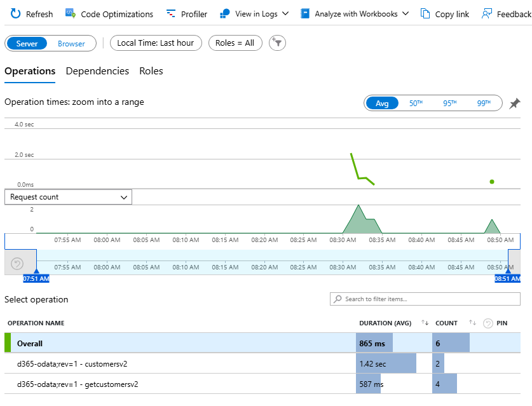This screenshot has width=532, height=406.
Task: Switch to the Dependencies tab
Action: (x=97, y=71)
